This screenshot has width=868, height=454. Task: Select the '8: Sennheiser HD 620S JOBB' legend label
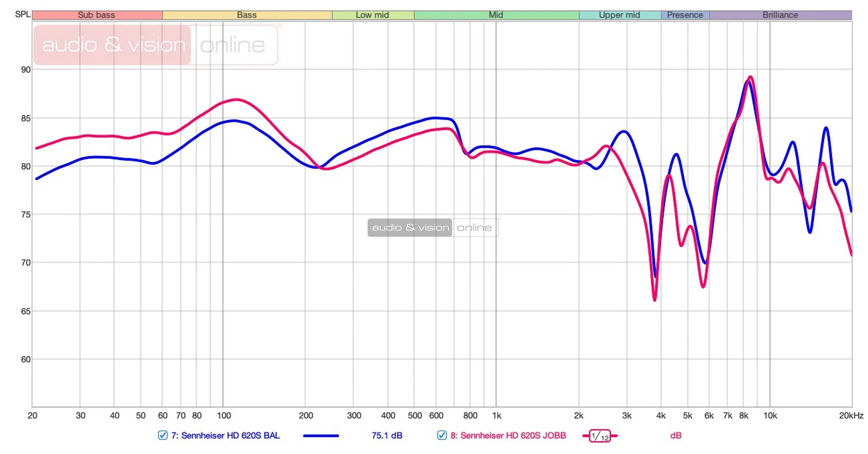click(x=508, y=435)
